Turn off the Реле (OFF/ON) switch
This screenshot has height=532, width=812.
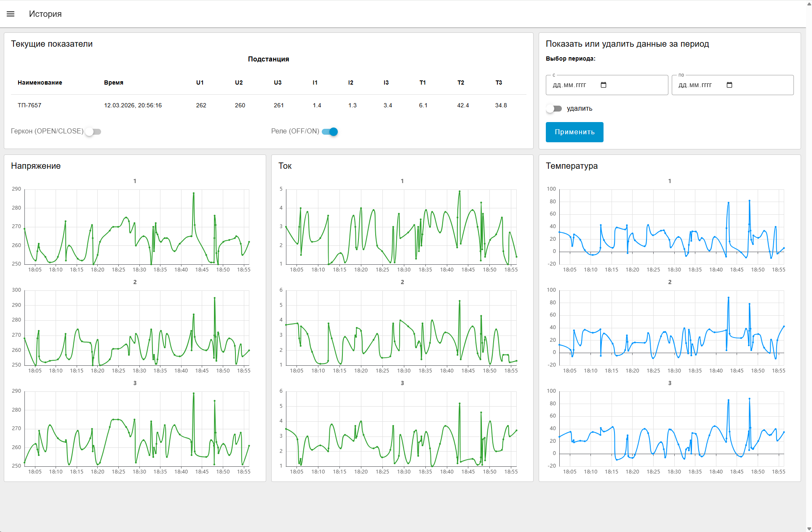[x=330, y=132]
